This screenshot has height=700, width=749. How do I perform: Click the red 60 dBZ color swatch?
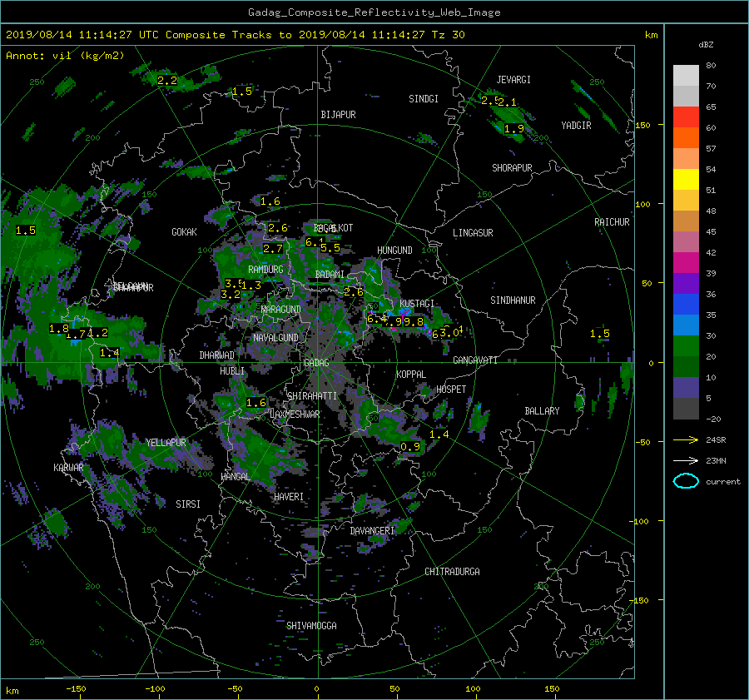(686, 117)
